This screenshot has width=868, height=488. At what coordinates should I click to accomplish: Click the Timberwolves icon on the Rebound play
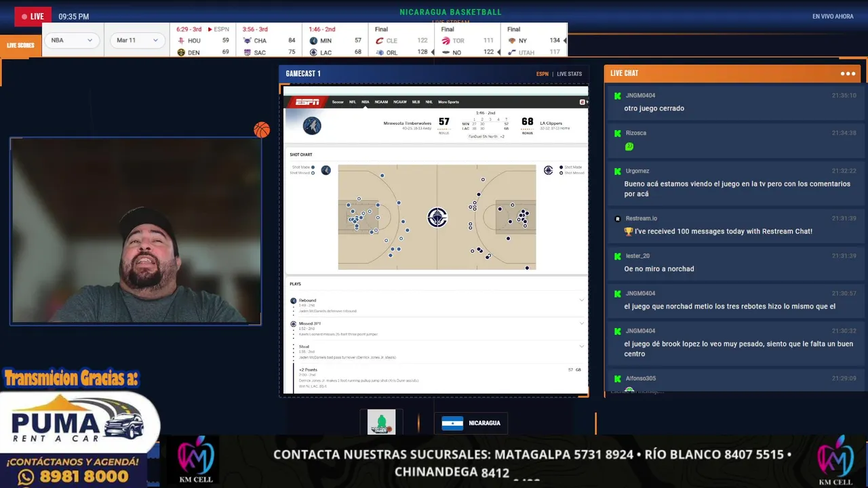[x=294, y=300]
